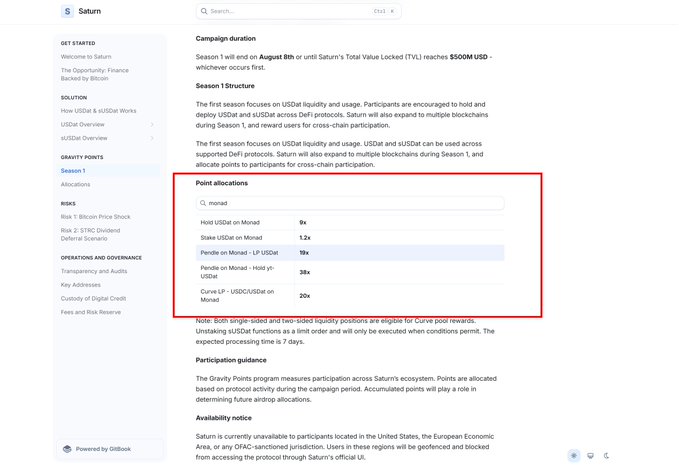Open Allocations page in sidebar
This screenshot has width=679, height=467.
click(75, 185)
